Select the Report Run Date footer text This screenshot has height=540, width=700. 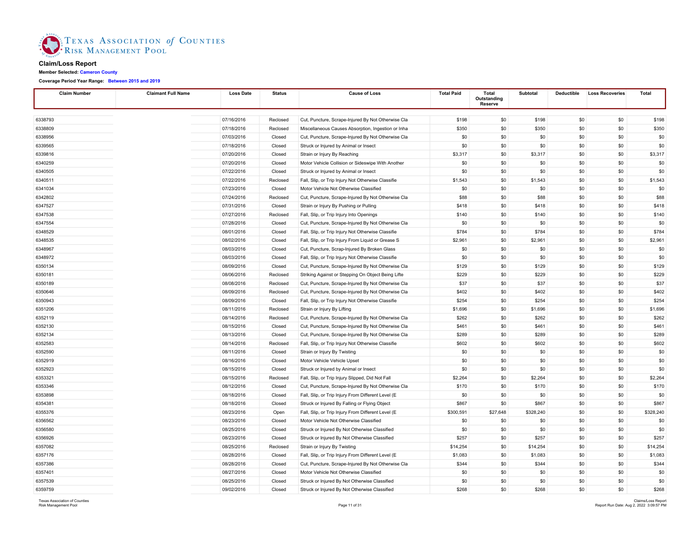coord(630,505)
